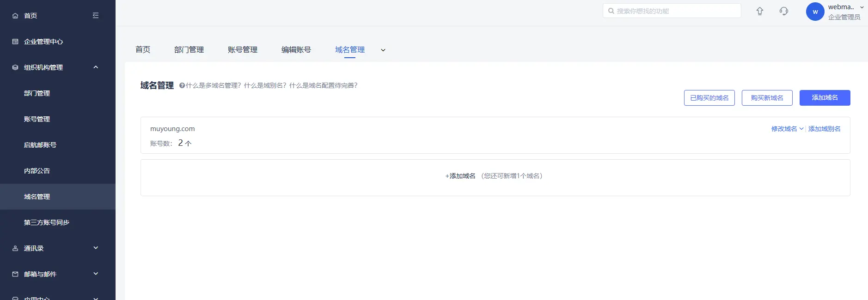868x300 pixels.
Task: Click the 通讯录 contacts icon
Action: tap(15, 248)
